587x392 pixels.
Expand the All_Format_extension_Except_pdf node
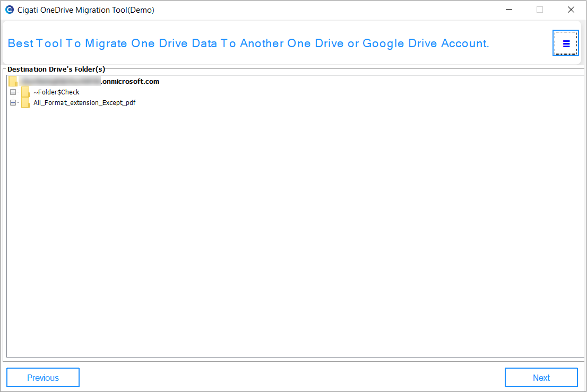point(13,102)
